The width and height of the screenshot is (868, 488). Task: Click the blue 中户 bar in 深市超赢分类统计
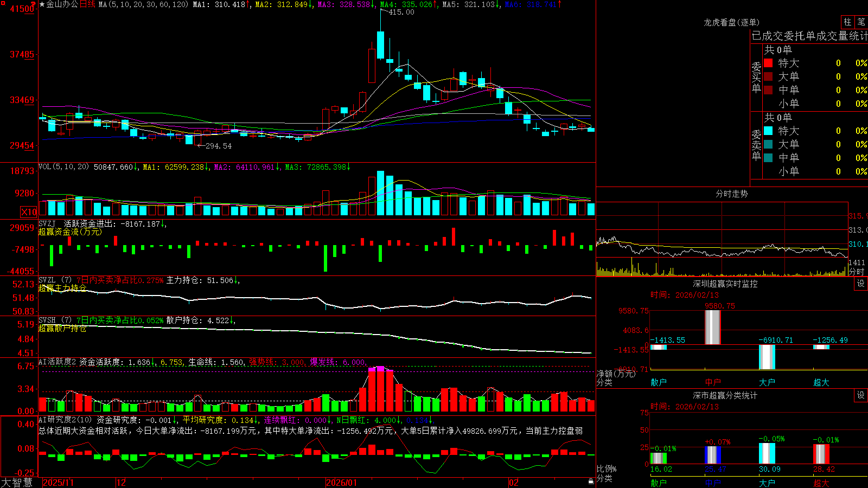click(x=713, y=454)
